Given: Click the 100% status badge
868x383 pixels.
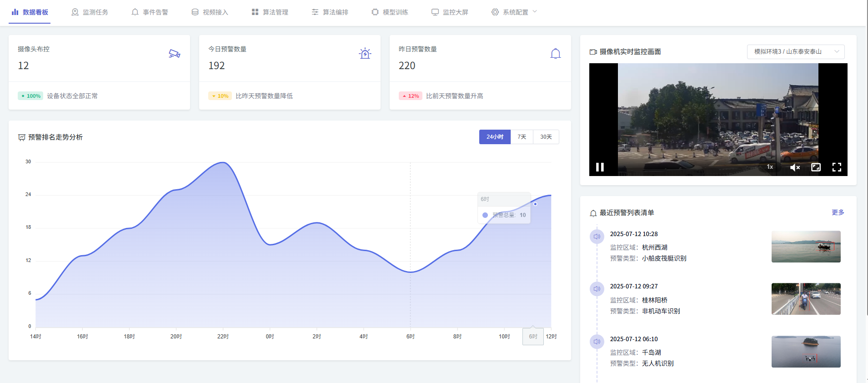Looking at the screenshot, I should (30, 96).
